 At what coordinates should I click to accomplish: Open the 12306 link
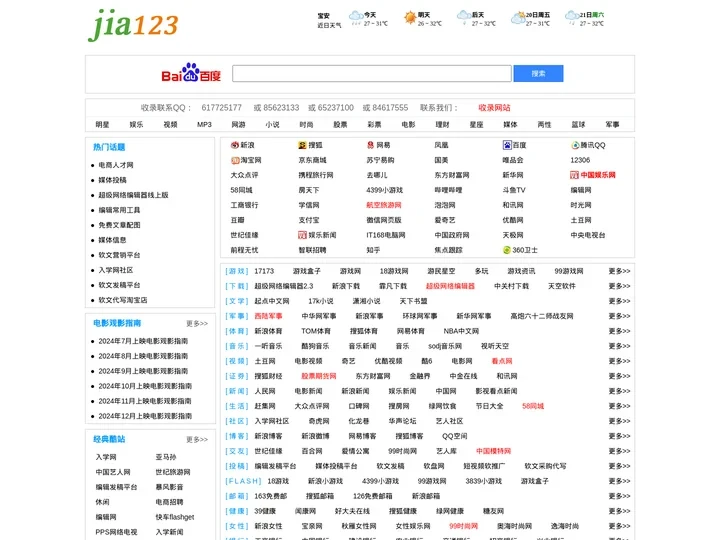point(580,160)
